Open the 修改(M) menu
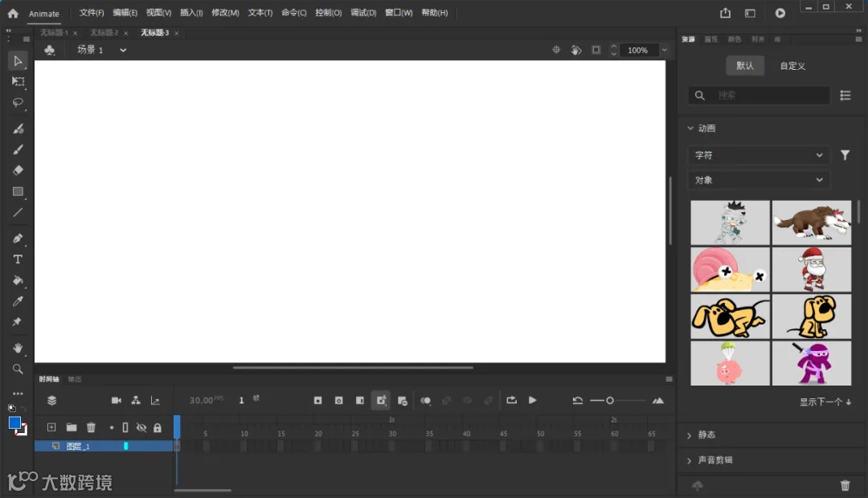This screenshot has height=498, width=868. (x=225, y=13)
